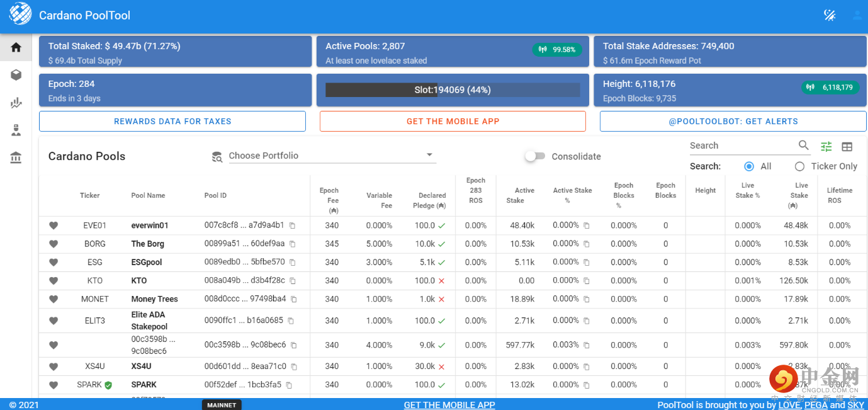Favorite the EVE01 pool heart icon
This screenshot has height=410, width=868.
[x=54, y=225]
